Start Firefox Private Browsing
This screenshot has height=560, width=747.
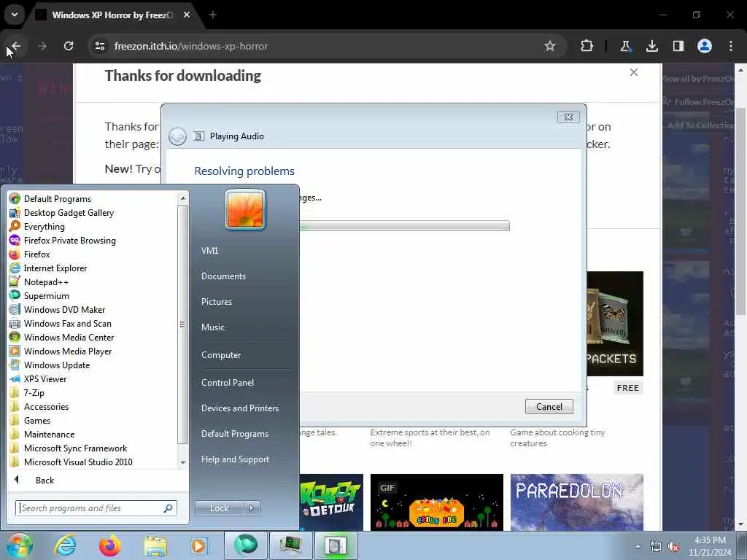[x=69, y=240]
